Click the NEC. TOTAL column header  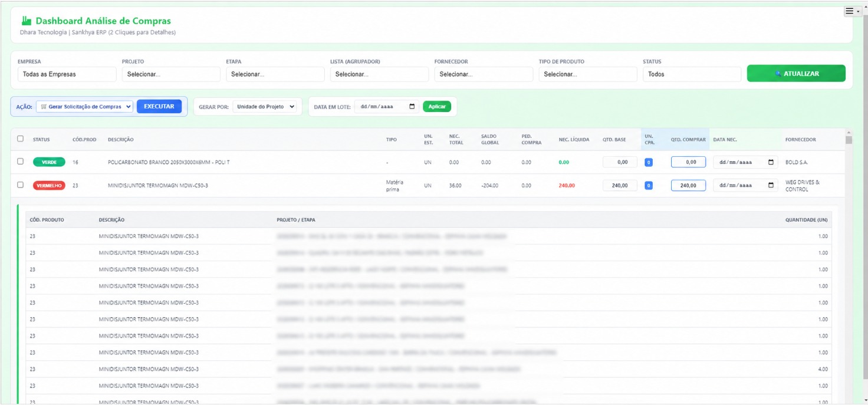456,140
